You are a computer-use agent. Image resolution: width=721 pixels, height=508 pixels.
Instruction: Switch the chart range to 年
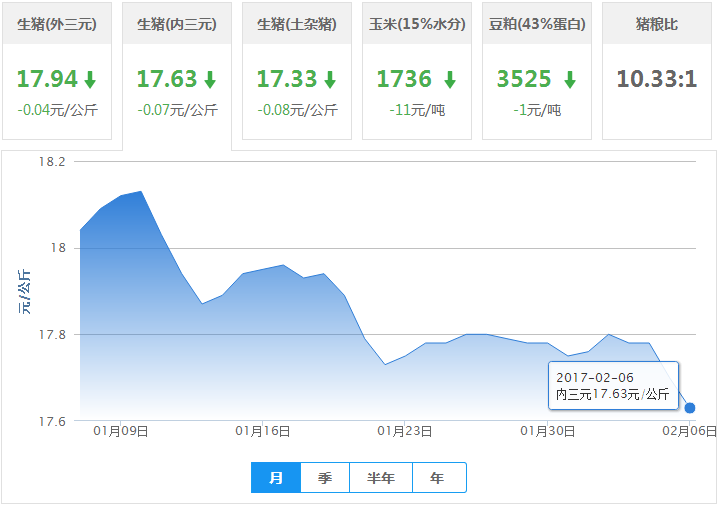[x=440, y=478]
